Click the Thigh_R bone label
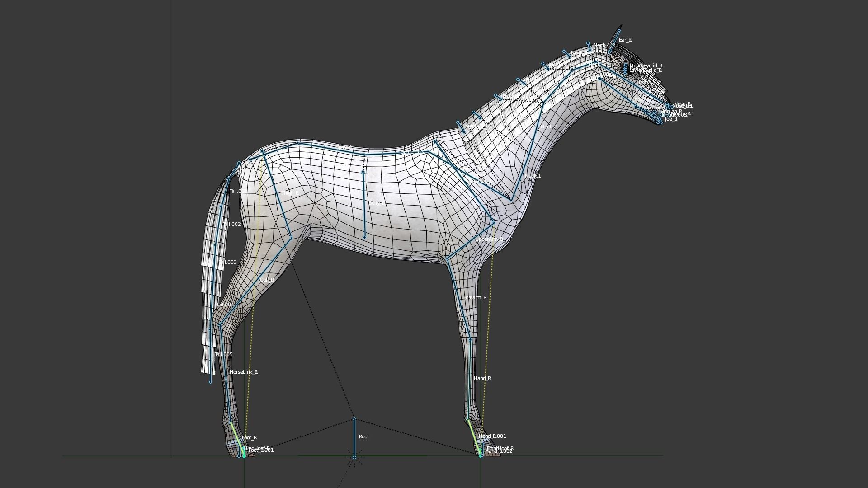868x488 pixels. (290, 193)
